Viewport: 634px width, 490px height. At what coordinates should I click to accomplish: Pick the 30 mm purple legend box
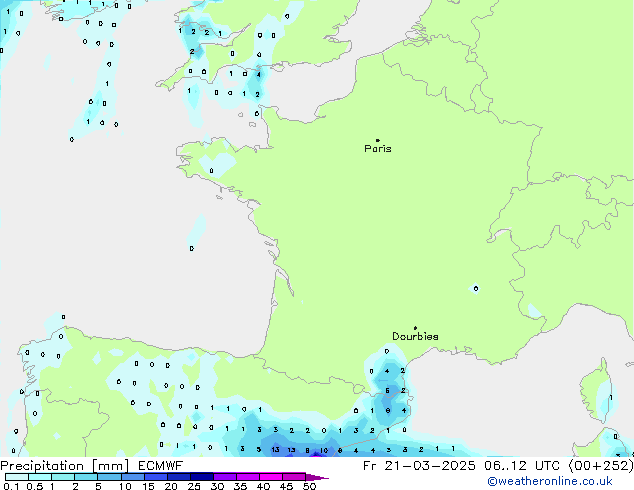[224, 477]
